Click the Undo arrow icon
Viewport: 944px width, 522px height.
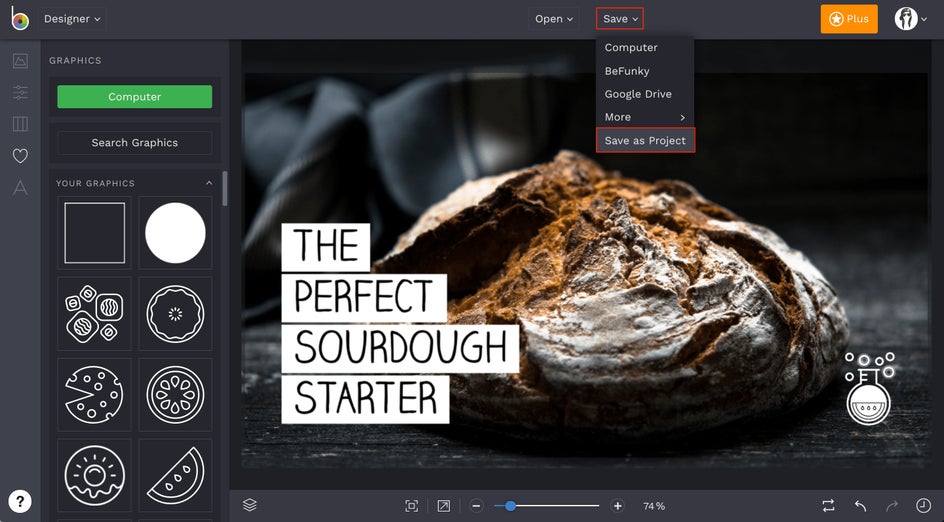(x=860, y=506)
